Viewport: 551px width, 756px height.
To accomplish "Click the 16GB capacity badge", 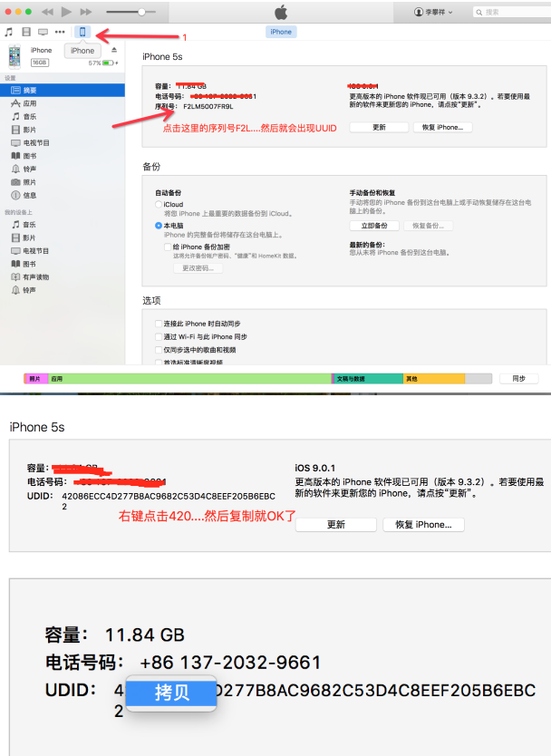I will tap(40, 63).
